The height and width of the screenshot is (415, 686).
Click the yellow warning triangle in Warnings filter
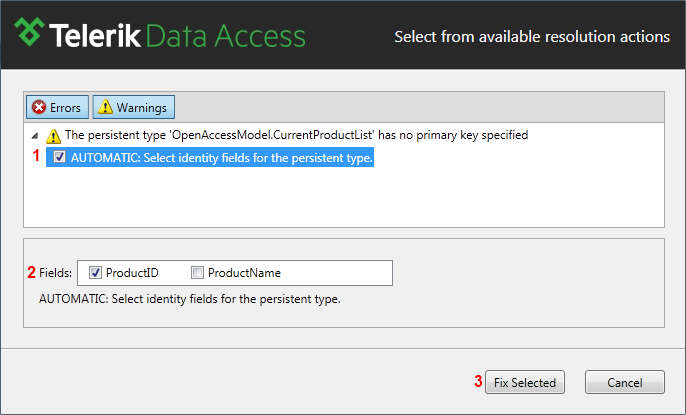coord(105,107)
